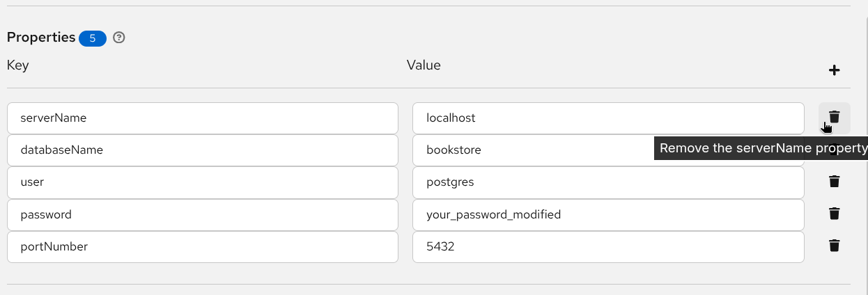Focus the portNumber key input
Screen dimensions: 868x295
coord(202,247)
